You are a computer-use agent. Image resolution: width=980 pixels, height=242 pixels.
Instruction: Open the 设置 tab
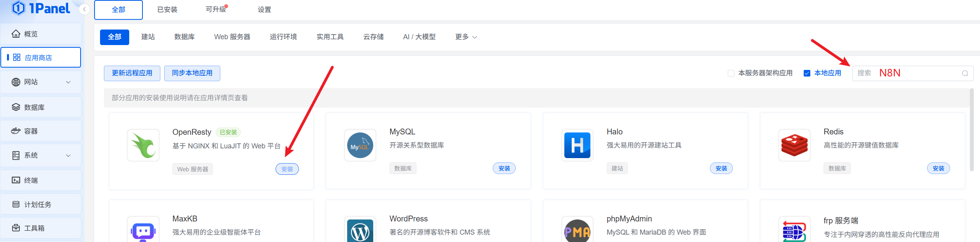coord(264,10)
